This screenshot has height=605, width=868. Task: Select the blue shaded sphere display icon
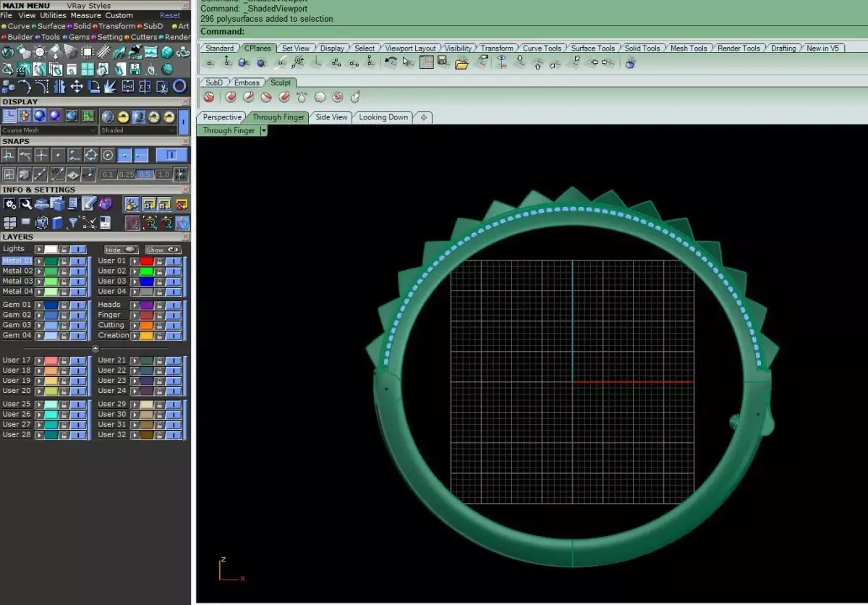click(40, 116)
